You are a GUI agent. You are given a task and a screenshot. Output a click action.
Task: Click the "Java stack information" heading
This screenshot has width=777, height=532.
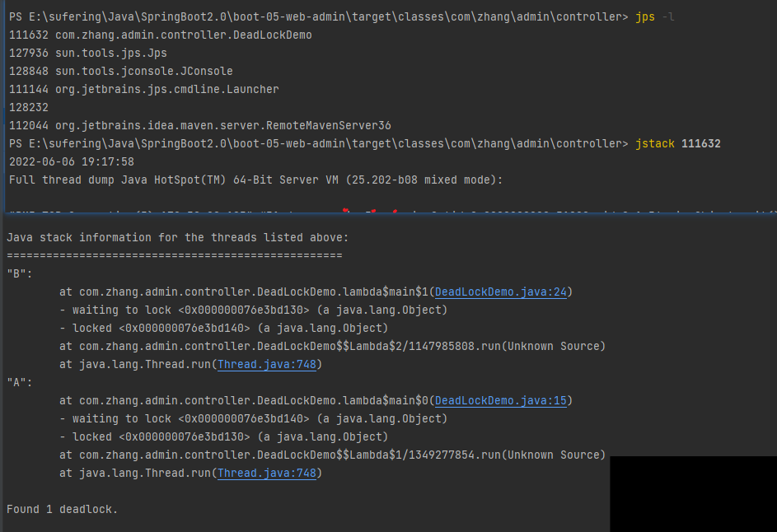177,237
